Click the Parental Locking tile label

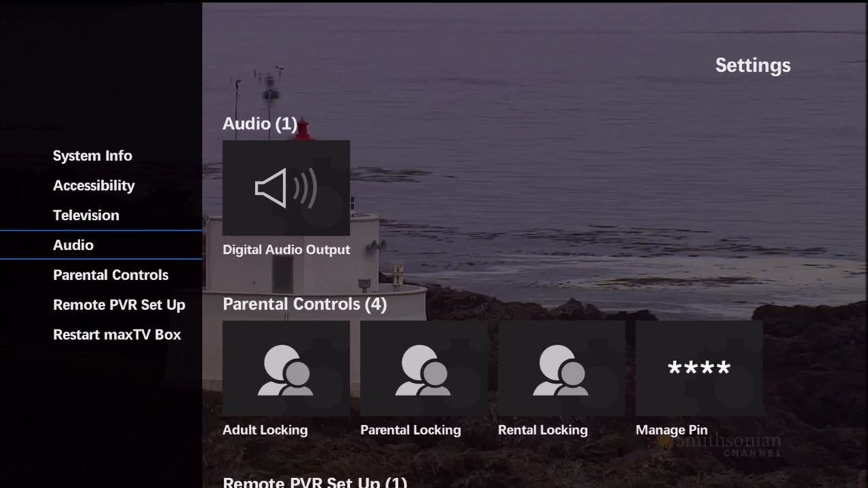click(410, 429)
